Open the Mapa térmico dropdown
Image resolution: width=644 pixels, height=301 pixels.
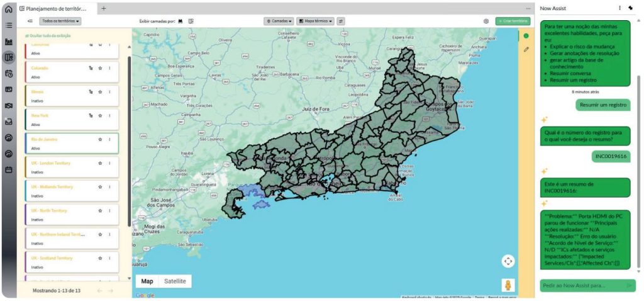[x=316, y=21]
